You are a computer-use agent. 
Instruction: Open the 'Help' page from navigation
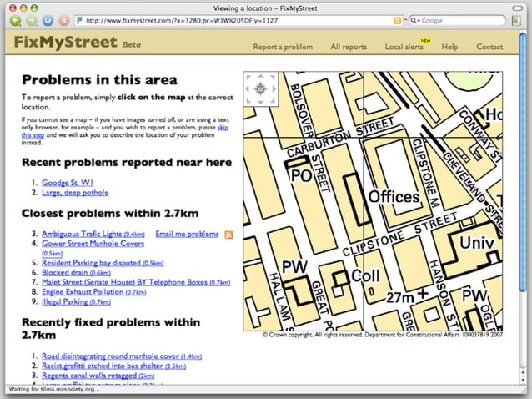coord(449,47)
